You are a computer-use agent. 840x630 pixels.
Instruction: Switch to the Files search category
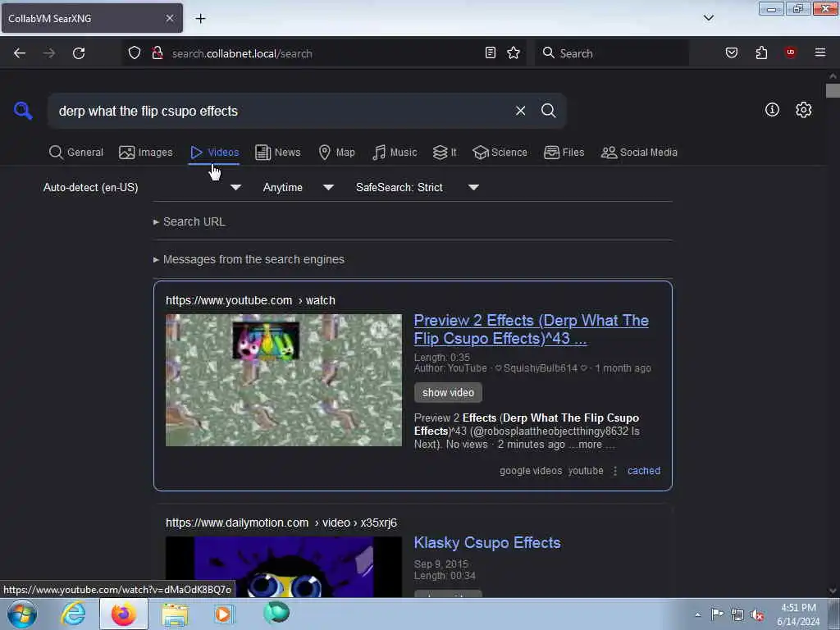point(564,153)
